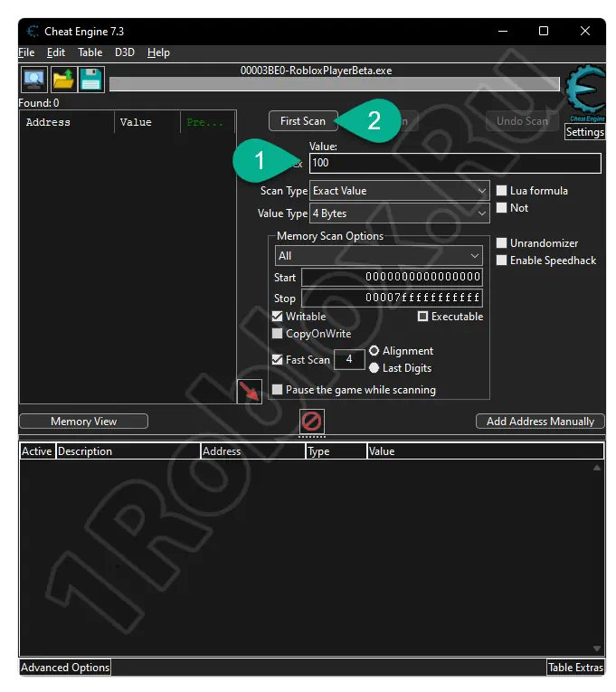Click the address list Value column header
616x692 pixels.
click(486, 451)
